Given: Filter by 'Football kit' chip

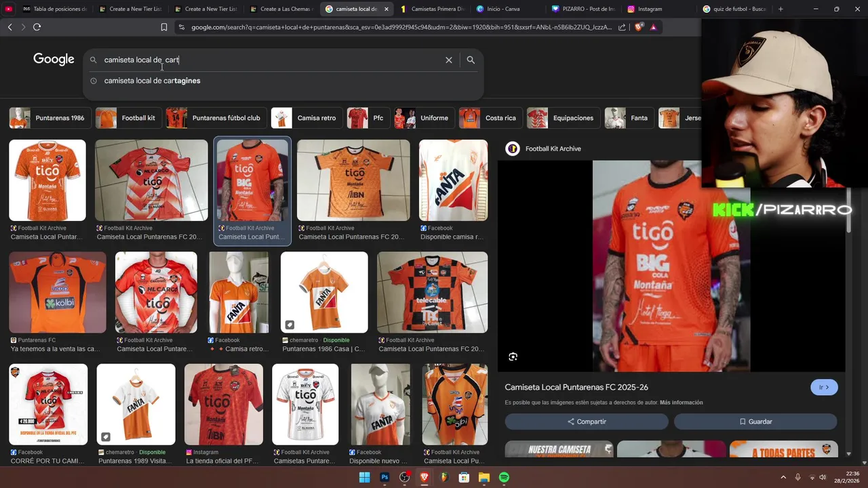Looking at the screenshot, I should [129, 118].
